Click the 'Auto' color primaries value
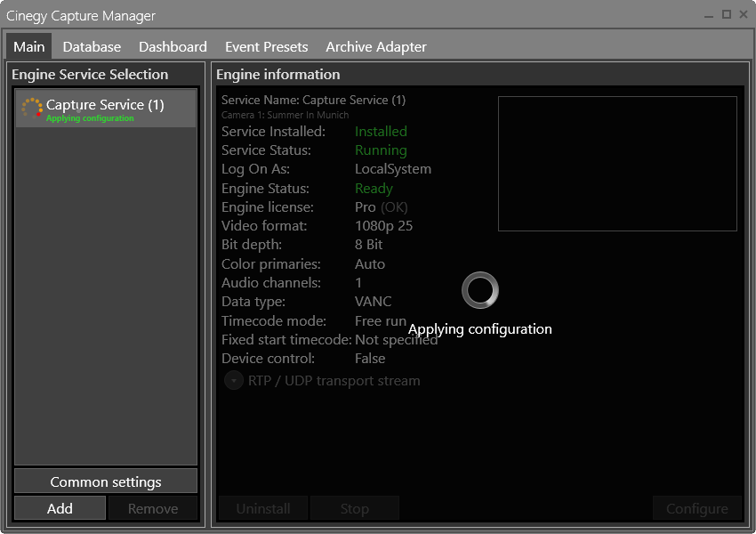 [x=370, y=264]
